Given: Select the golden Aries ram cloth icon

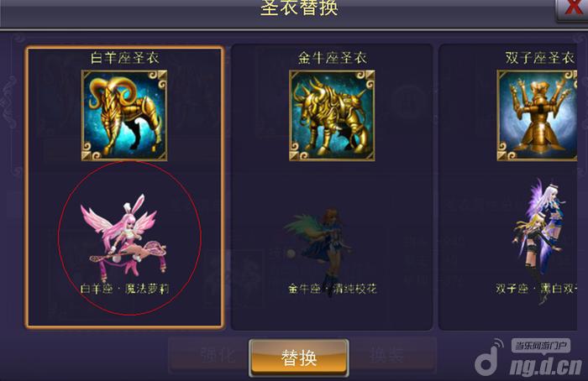Looking at the screenshot, I should [124, 115].
